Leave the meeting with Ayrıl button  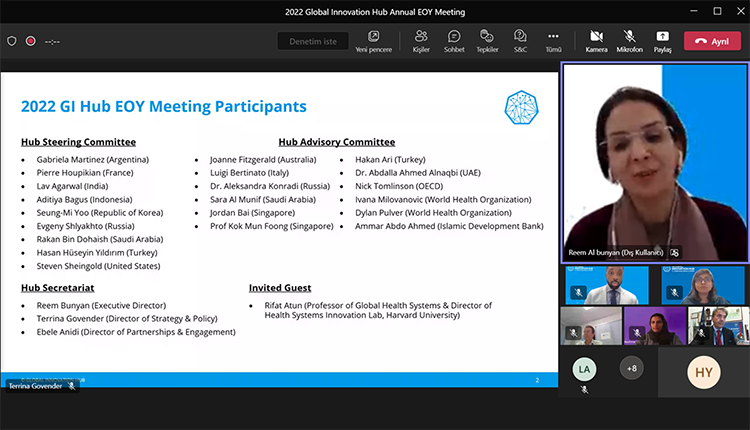[x=712, y=41]
